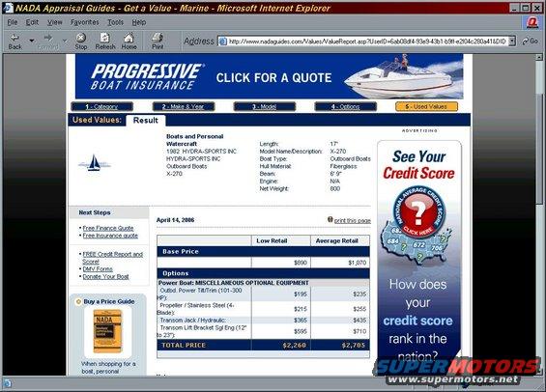Select the Result tab
This screenshot has width=546, height=392.
[146, 121]
